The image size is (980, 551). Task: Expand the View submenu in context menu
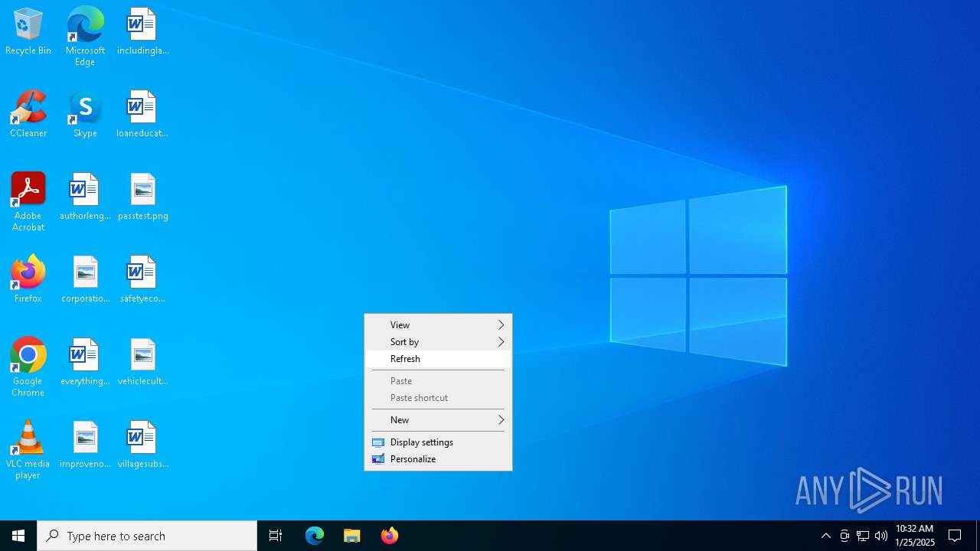tap(438, 325)
